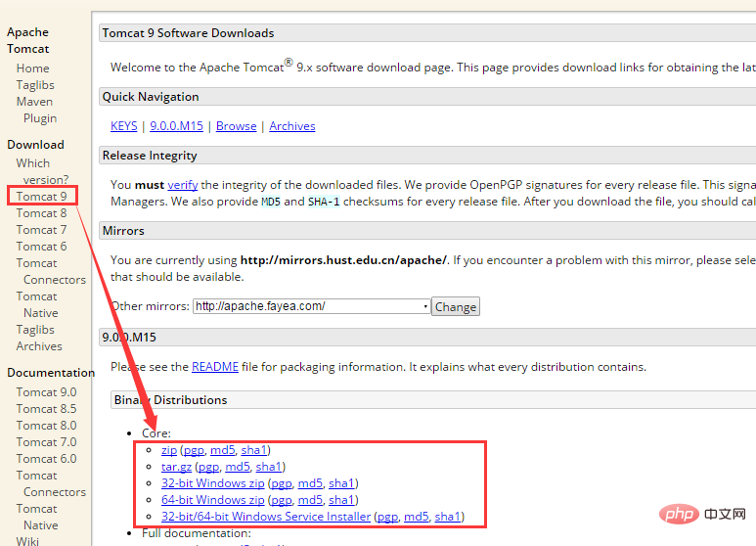This screenshot has width=756, height=546.
Task: Open sha1 checksum for 32-bit Windows zip
Action: point(342,483)
